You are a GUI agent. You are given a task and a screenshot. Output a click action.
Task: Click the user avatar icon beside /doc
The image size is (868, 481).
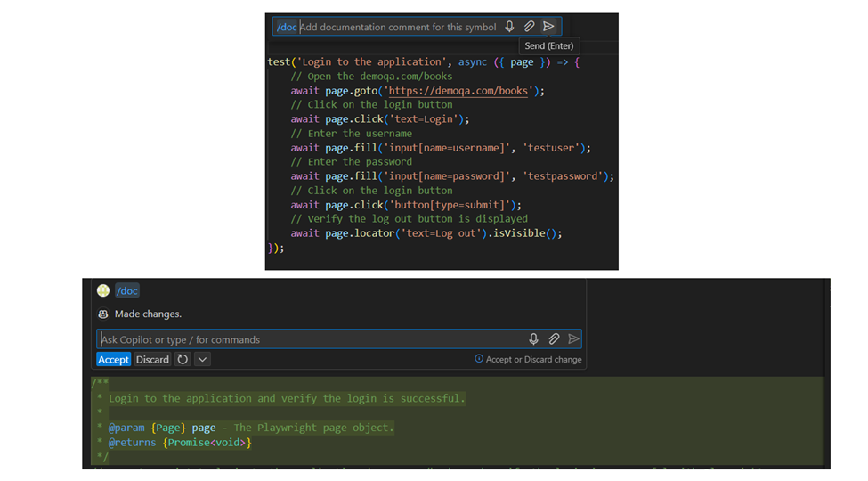[103, 291]
